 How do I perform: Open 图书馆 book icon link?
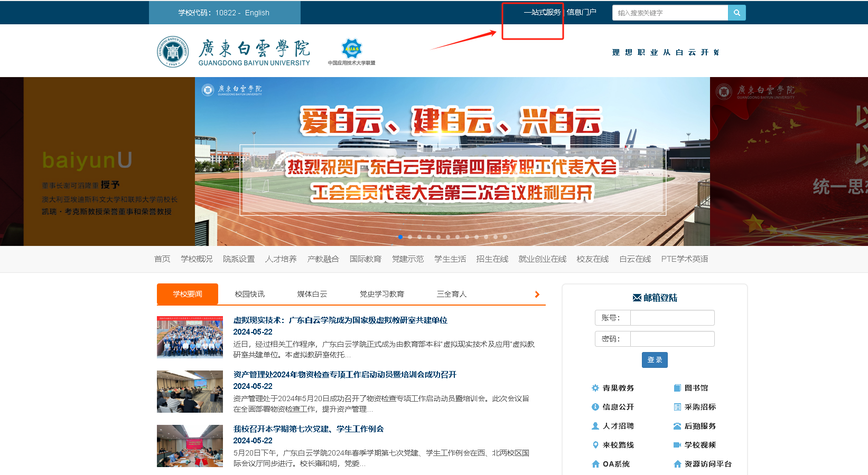[x=677, y=388]
